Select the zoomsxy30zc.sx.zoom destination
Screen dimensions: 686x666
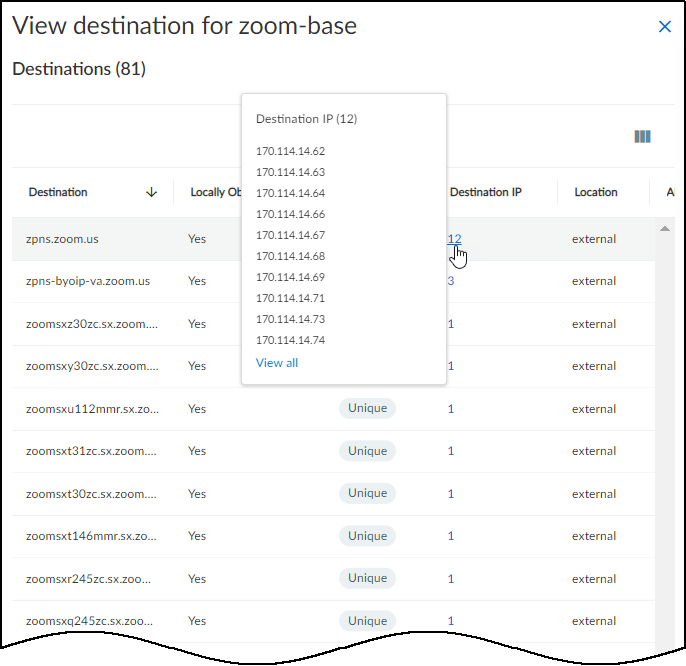pos(92,366)
